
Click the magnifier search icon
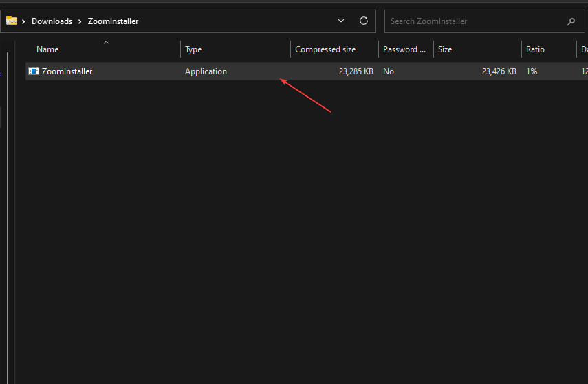(x=571, y=22)
